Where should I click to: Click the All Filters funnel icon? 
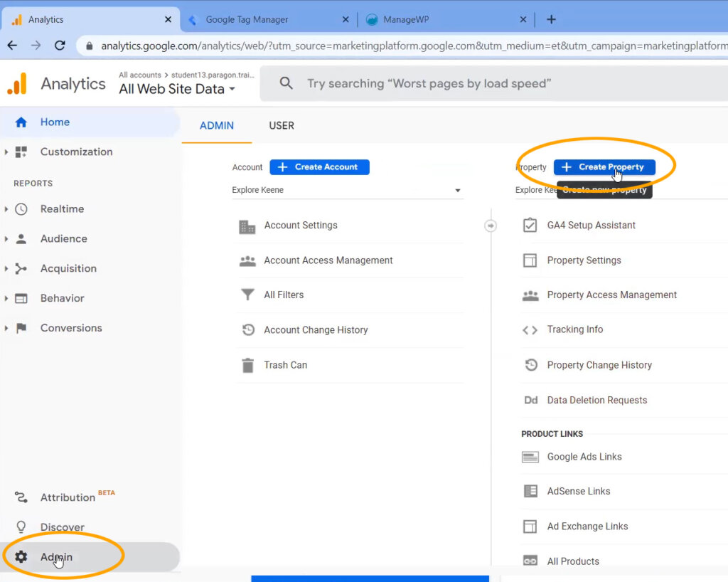click(x=247, y=295)
